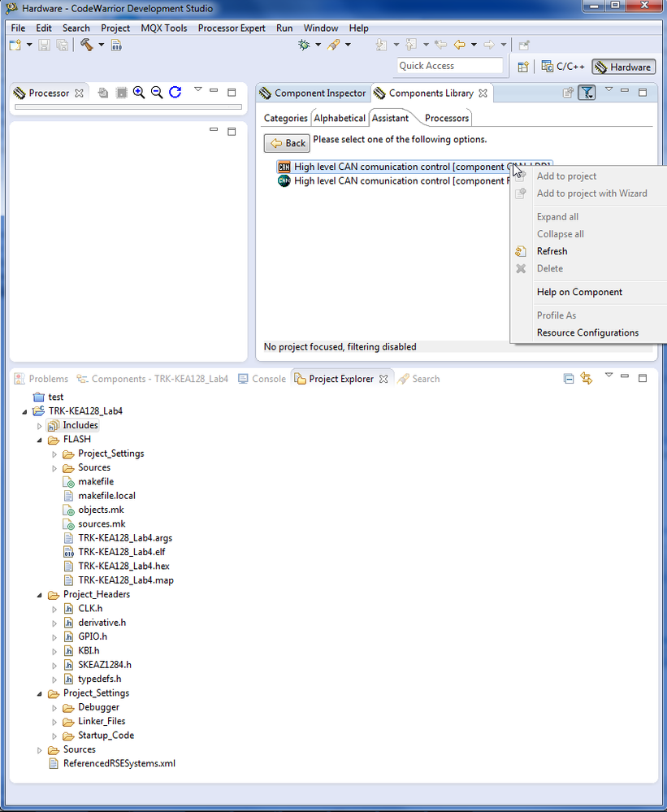Click Collapse All in Project Explorer
Viewport: 667px width, 812px height.
click(568, 379)
